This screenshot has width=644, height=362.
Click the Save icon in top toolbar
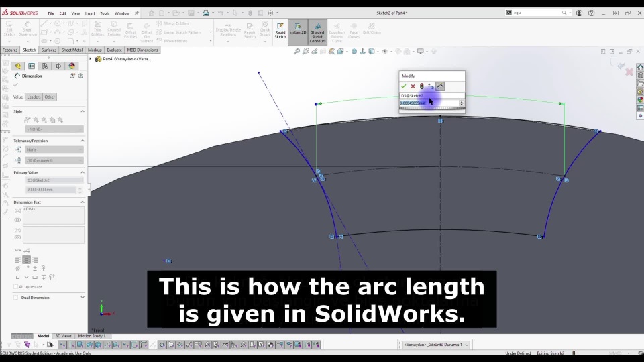coord(191,13)
